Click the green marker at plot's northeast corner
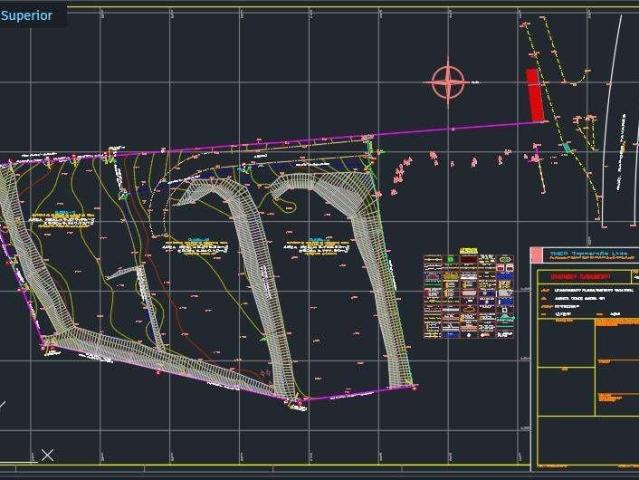This screenshot has height=480, width=639. [x=369, y=148]
